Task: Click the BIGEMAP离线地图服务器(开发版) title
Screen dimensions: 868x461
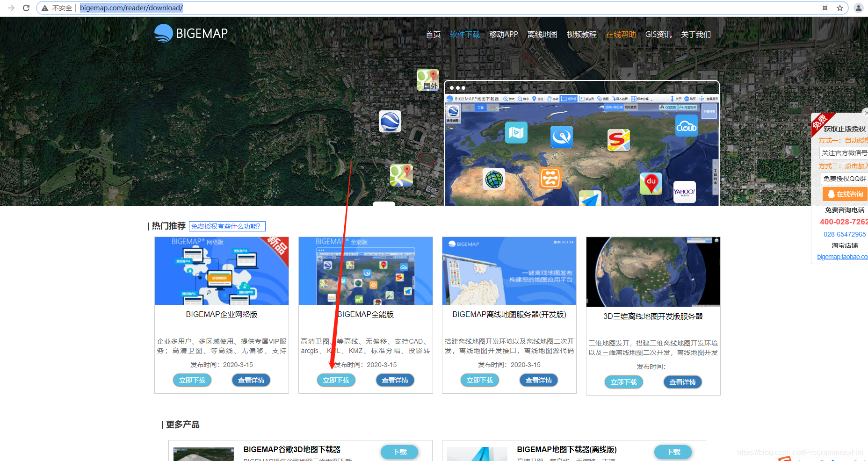Action: pyautogui.click(x=509, y=315)
